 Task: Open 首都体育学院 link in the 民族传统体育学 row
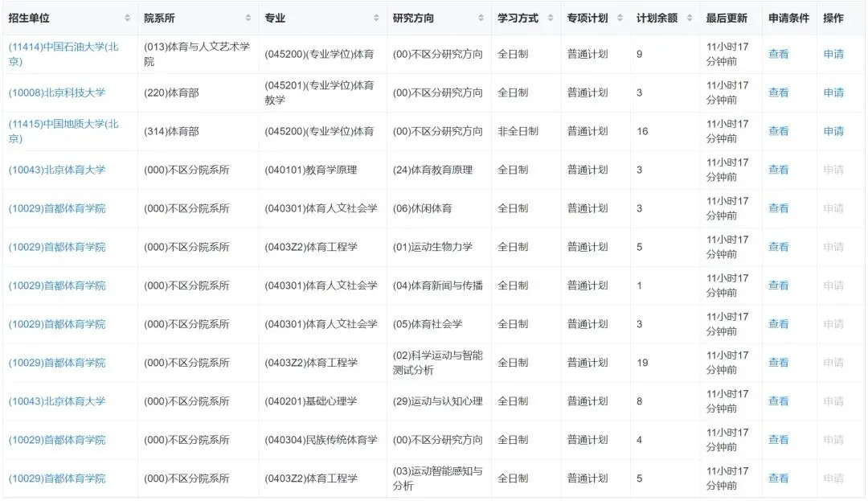(x=57, y=440)
